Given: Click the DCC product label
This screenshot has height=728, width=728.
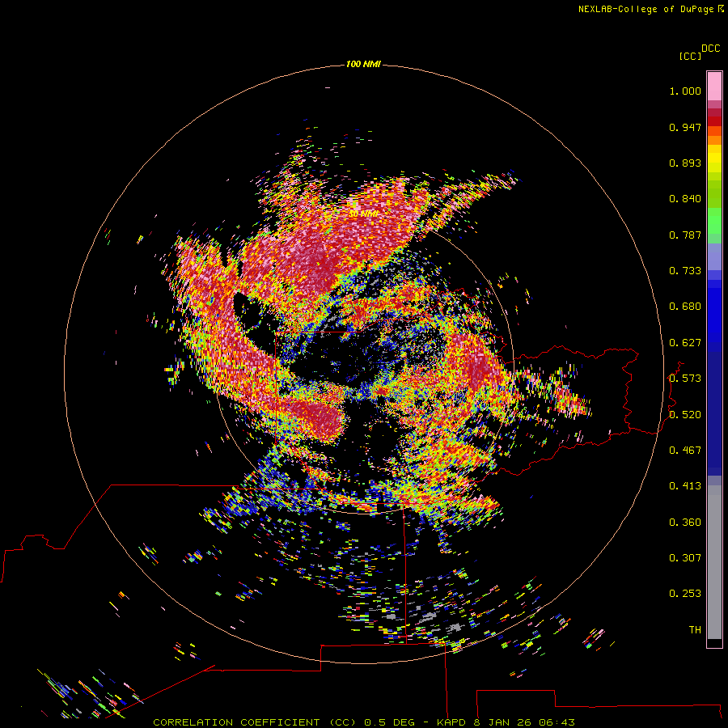Looking at the screenshot, I should (711, 49).
